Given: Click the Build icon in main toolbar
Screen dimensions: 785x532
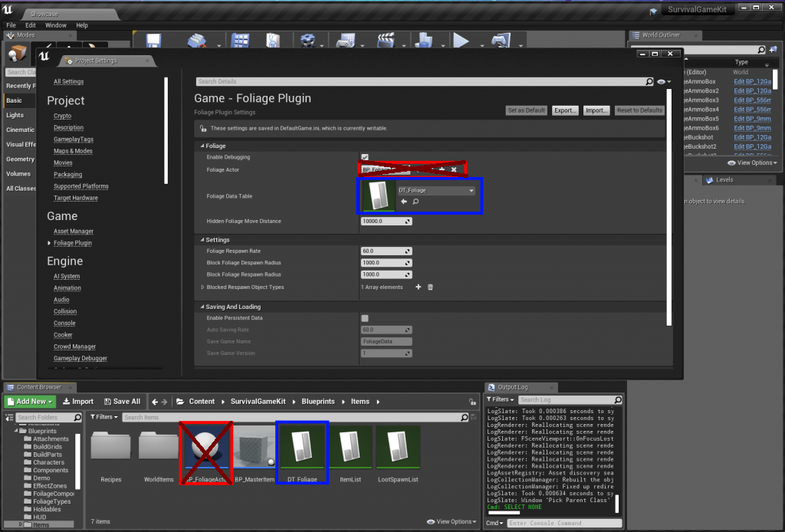Looking at the screenshot, I should tap(423, 41).
